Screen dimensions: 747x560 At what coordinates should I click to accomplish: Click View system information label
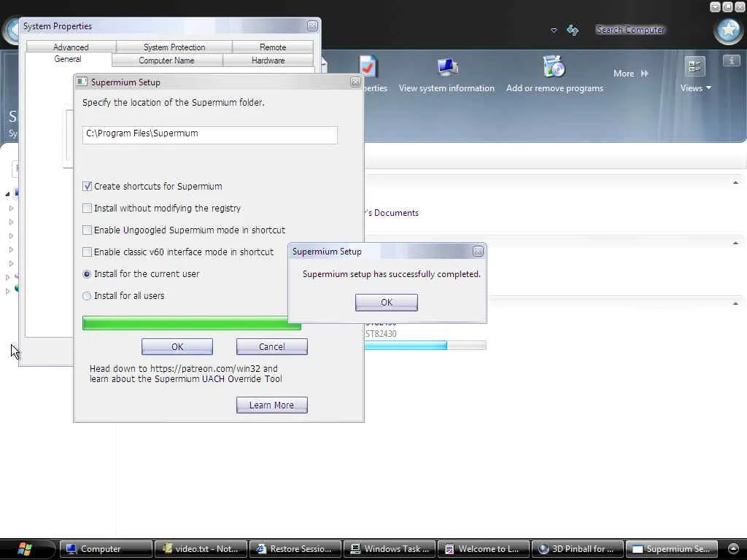pos(447,88)
